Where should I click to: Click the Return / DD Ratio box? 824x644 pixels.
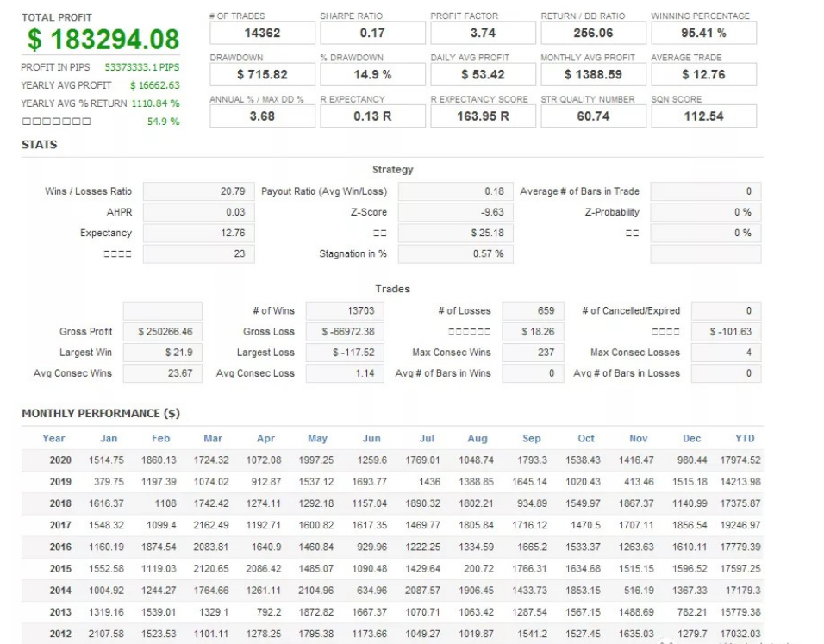tap(593, 33)
